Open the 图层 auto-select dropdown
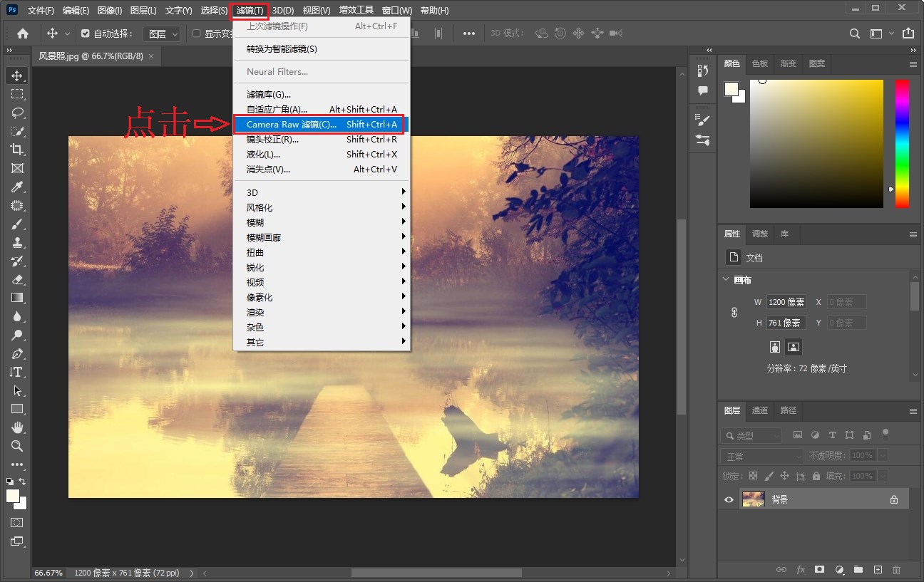This screenshot has height=582, width=924. [162, 33]
